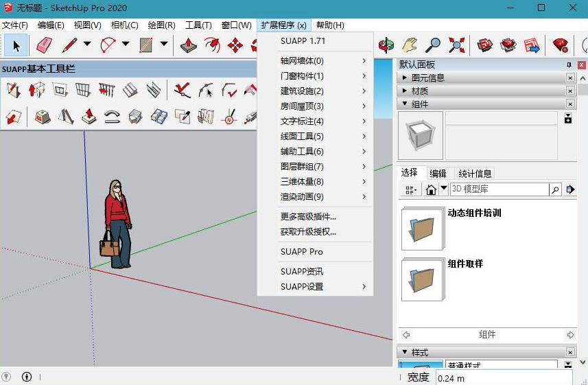The height and width of the screenshot is (385, 588).
Task: Select the Rectangle shape tool
Action: (146, 45)
